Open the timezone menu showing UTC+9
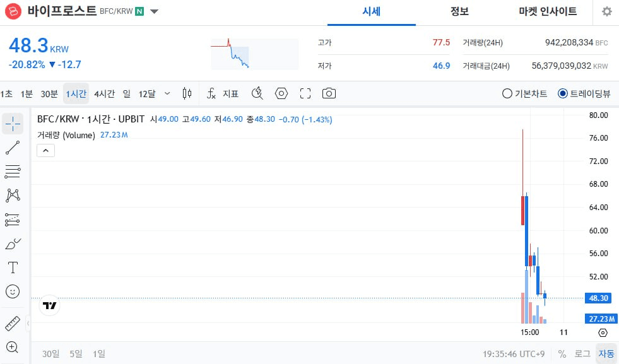This screenshot has height=364, width=619. (x=514, y=354)
